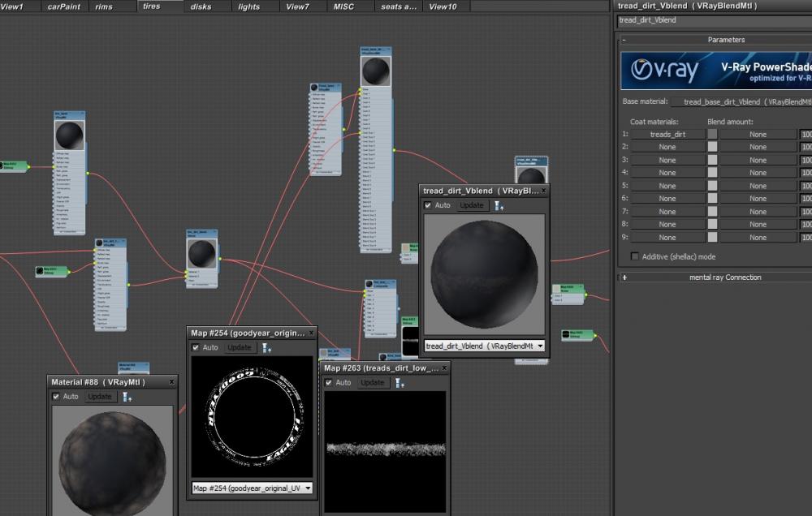
Task: Close the tread_dirt_Vblend preview window
Action: point(543,191)
